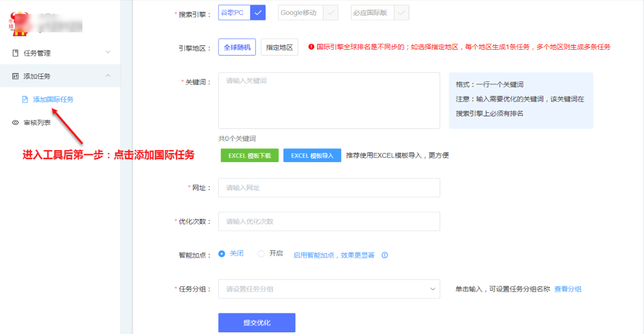
Task: Collapse the 添加任务 menu chevron
Action: (x=108, y=76)
